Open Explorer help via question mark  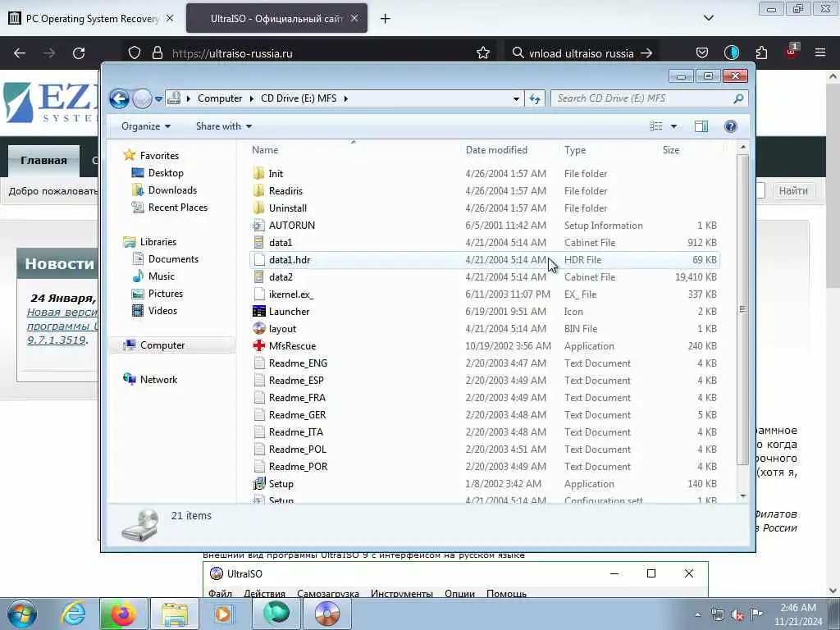pyautogui.click(x=731, y=126)
